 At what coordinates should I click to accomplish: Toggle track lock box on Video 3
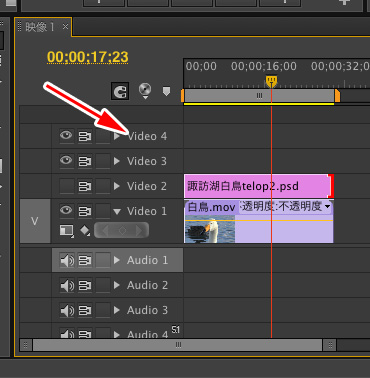(x=103, y=161)
